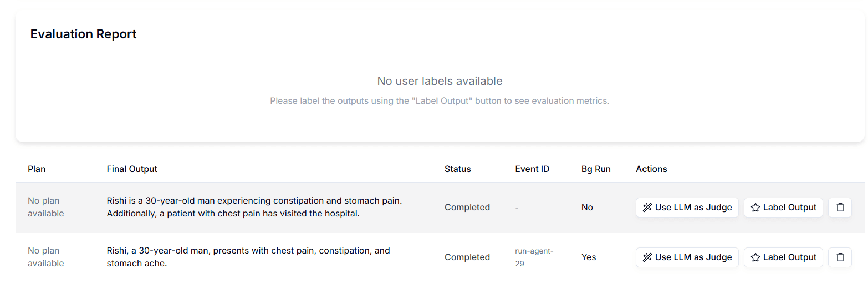
Task: Use LLM as Judge for run-agent-29 output
Action: tap(687, 257)
